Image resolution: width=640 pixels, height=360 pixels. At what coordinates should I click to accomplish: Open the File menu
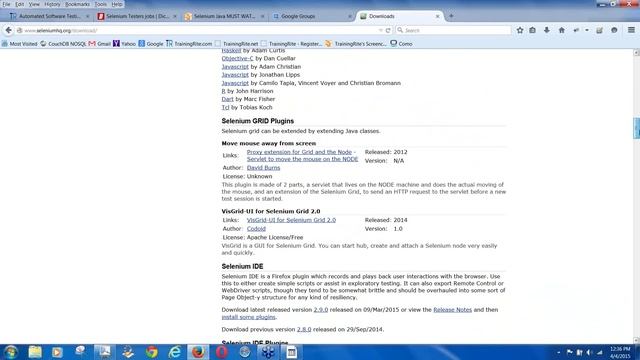point(6,4)
